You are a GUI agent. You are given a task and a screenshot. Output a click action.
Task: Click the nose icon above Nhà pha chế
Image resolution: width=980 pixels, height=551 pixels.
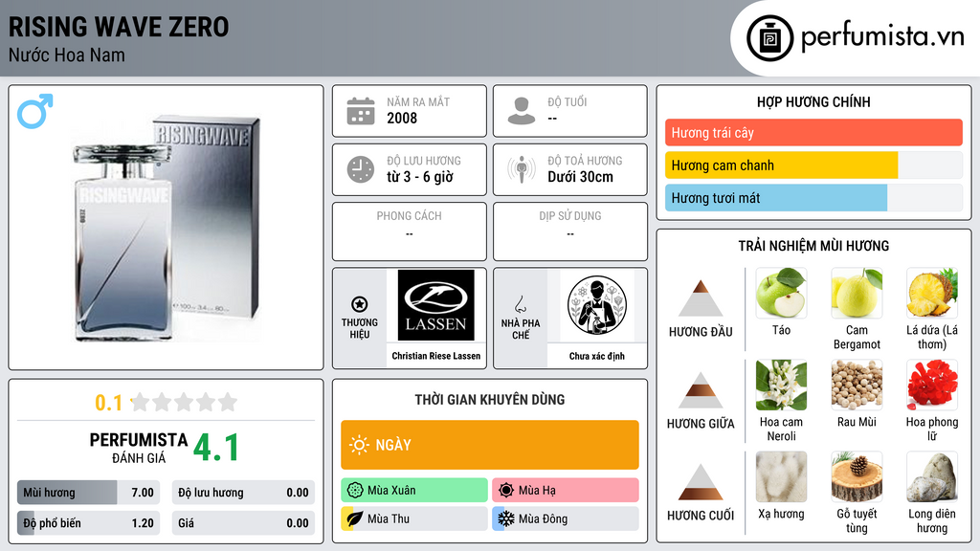[520, 304]
